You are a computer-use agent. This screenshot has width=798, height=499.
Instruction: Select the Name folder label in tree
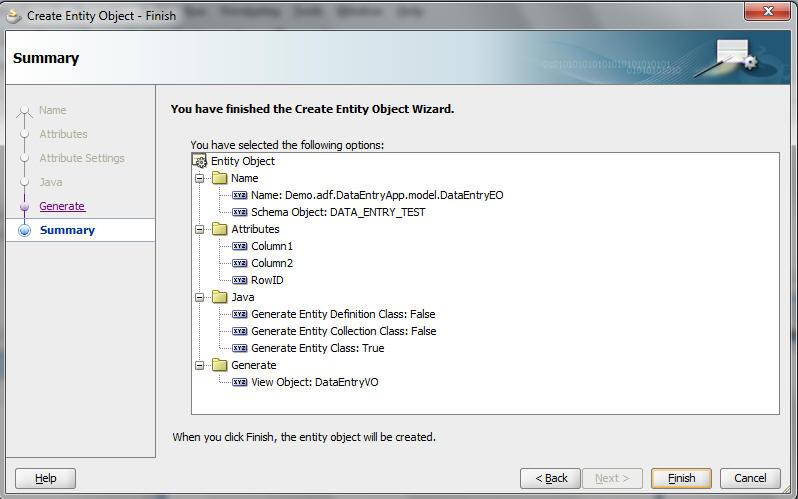(244, 178)
